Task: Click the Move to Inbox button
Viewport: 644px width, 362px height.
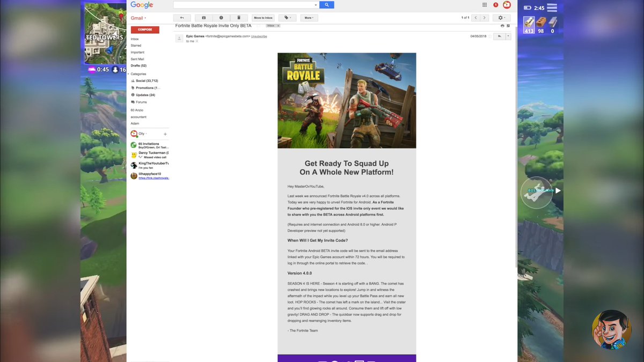Action: [264, 18]
